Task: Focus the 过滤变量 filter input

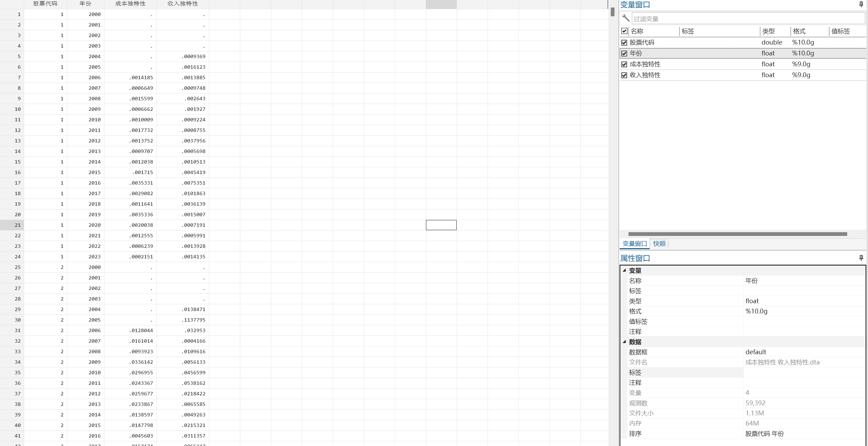Action: 748,19
